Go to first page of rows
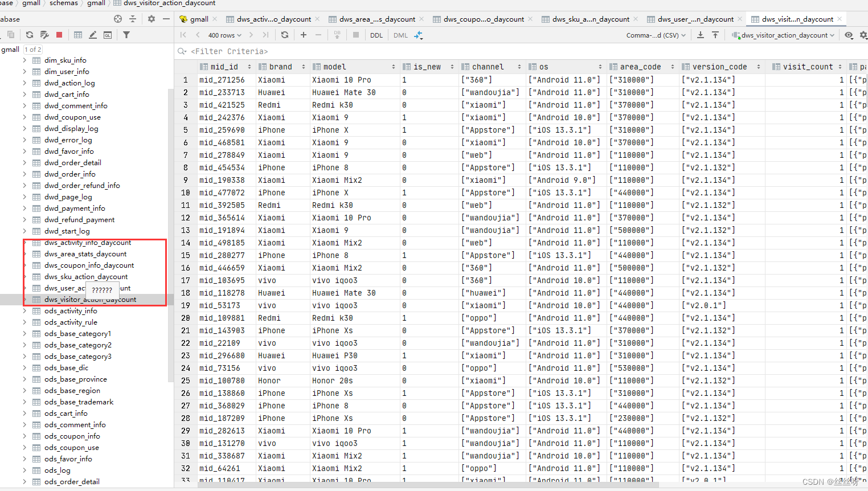This screenshot has width=868, height=491. click(183, 35)
